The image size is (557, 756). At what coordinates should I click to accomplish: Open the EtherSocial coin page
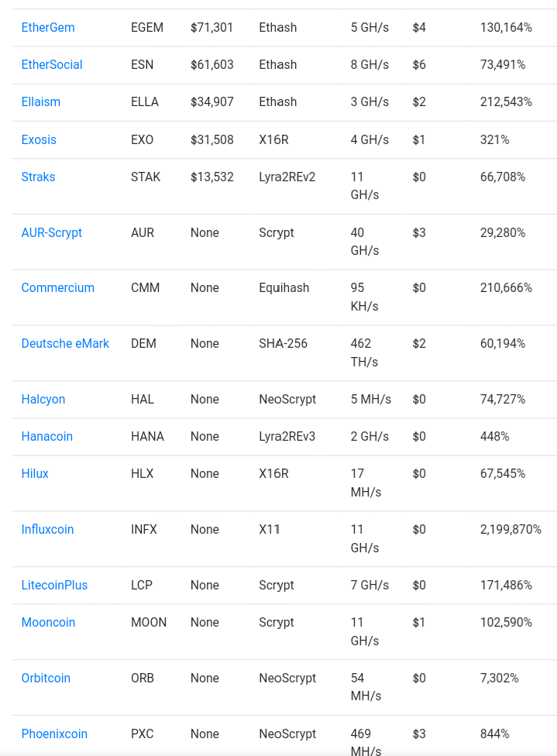(x=52, y=64)
